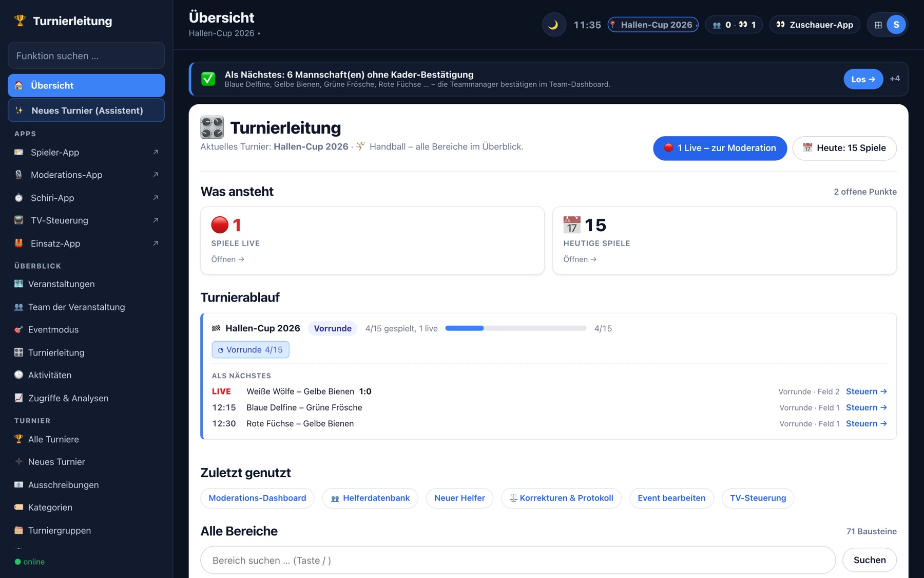Select Neues Turnier (Assistent) menu item
The width and height of the screenshot is (924, 578).
click(86, 110)
